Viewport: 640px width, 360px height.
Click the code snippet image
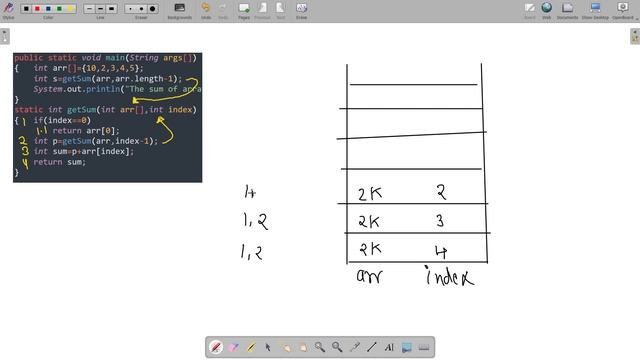click(107, 118)
